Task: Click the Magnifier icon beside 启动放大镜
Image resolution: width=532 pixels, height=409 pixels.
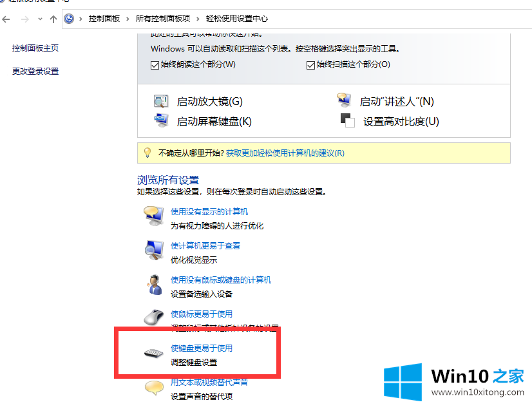Action: coord(161,101)
